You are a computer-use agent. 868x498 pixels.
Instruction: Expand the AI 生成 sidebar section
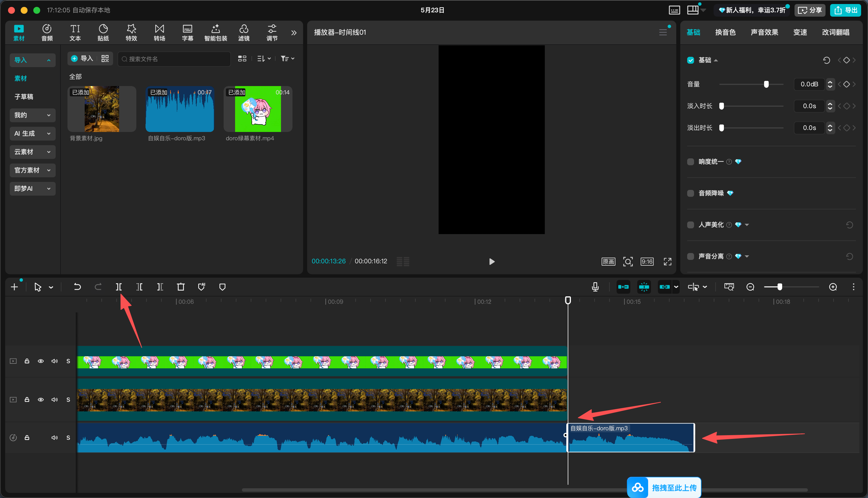(32, 133)
